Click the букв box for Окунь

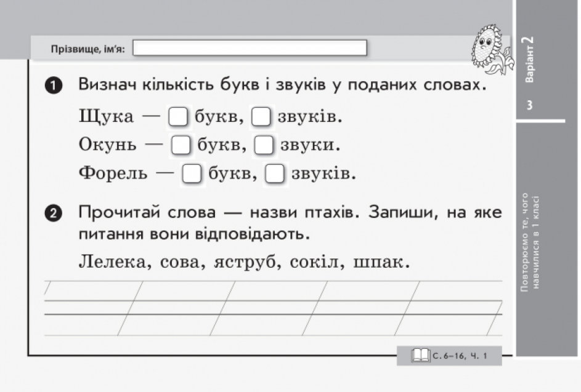pyautogui.click(x=181, y=145)
